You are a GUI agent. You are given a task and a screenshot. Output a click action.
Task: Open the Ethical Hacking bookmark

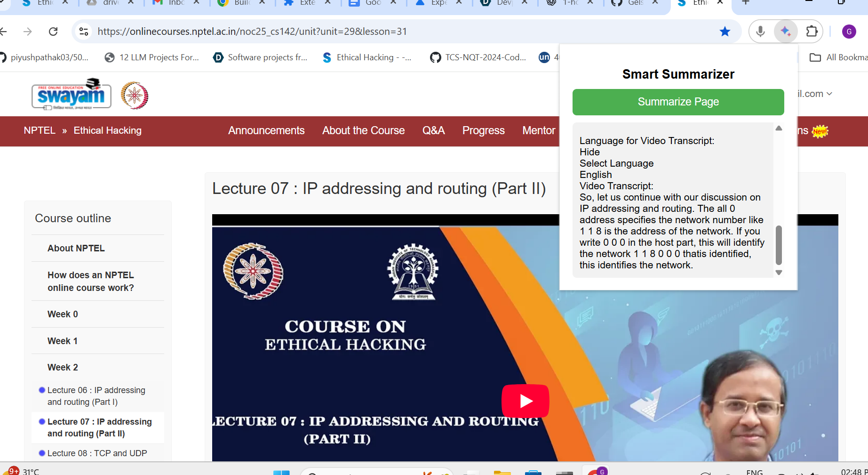pyautogui.click(x=367, y=57)
